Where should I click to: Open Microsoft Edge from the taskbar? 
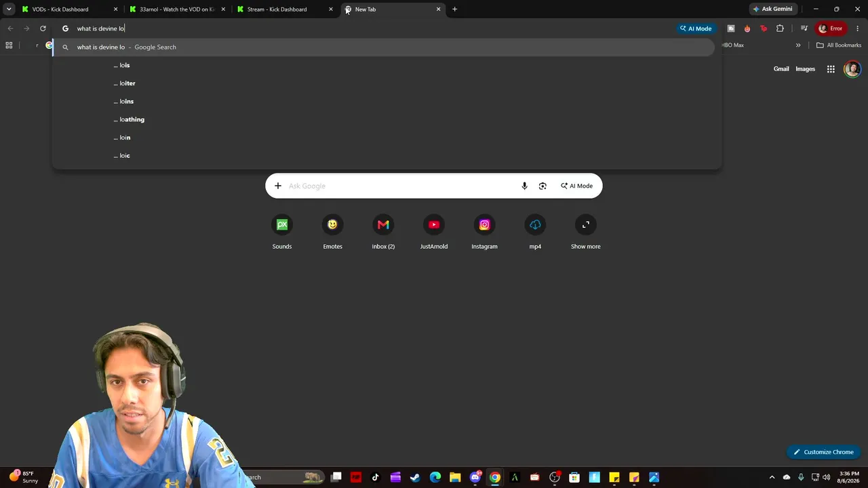(435, 477)
